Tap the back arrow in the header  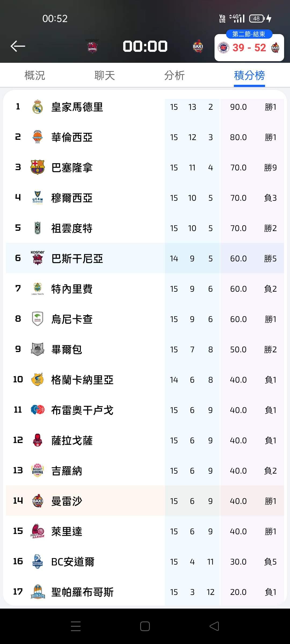click(18, 46)
